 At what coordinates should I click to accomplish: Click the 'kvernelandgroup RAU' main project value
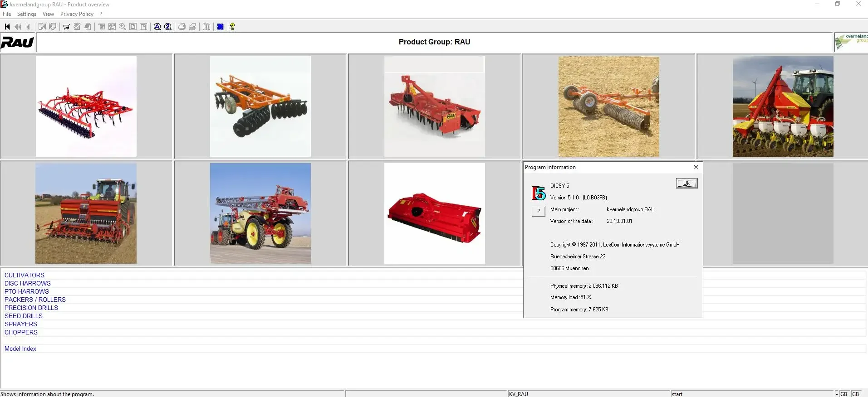point(631,209)
